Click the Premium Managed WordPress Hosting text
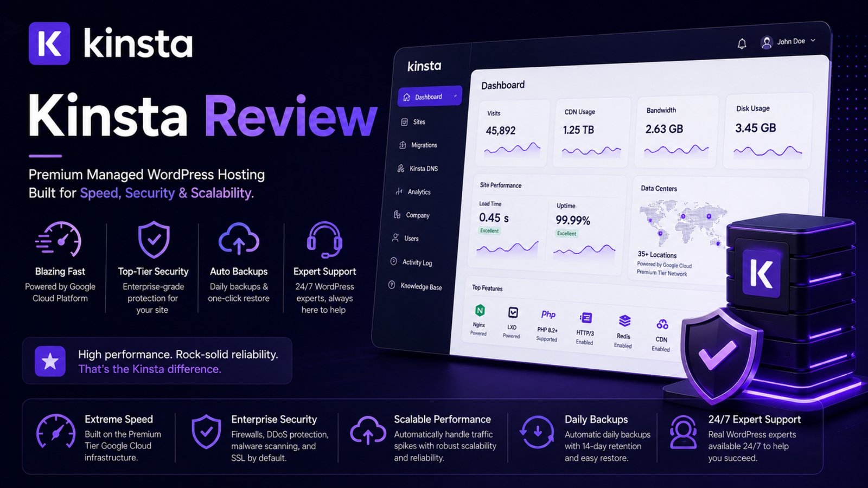 tap(146, 175)
